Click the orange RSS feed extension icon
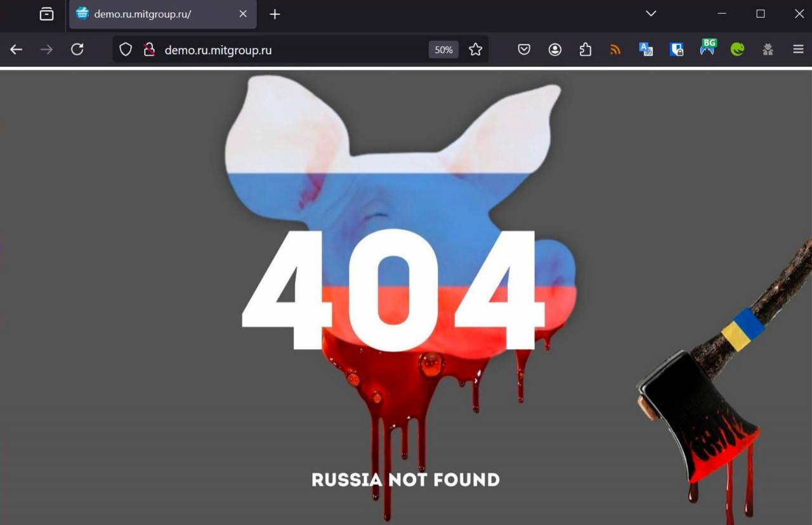Viewport: 812px width, 525px height. point(615,50)
